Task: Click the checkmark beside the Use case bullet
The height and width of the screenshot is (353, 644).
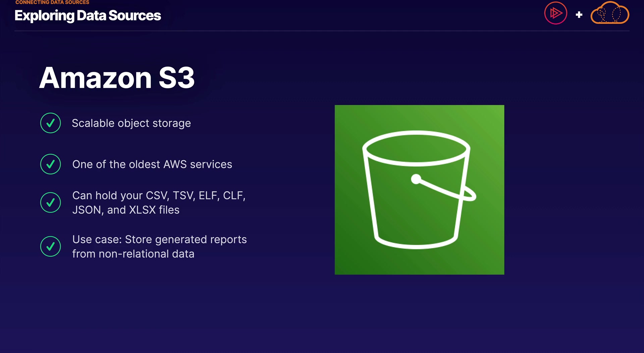Action: click(50, 247)
